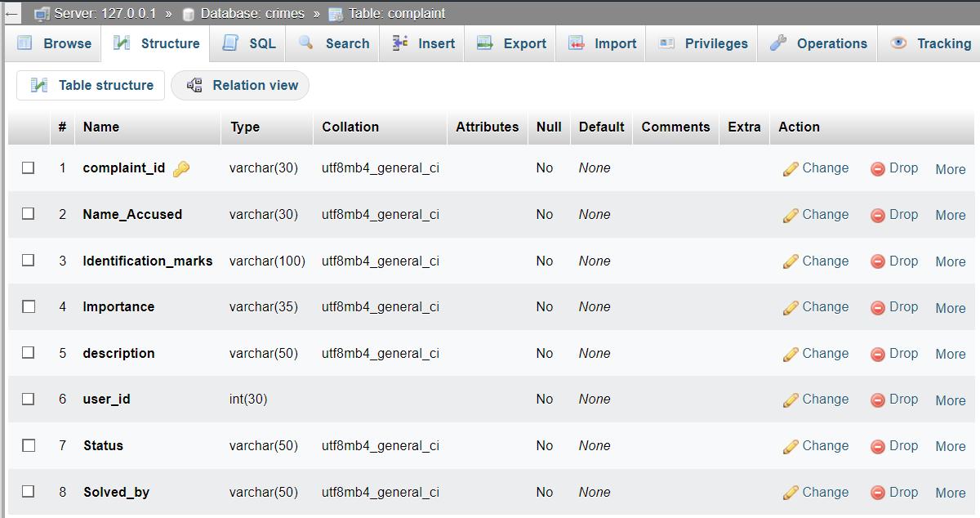Open the SQL tab
The image size is (980, 518).
click(x=250, y=43)
